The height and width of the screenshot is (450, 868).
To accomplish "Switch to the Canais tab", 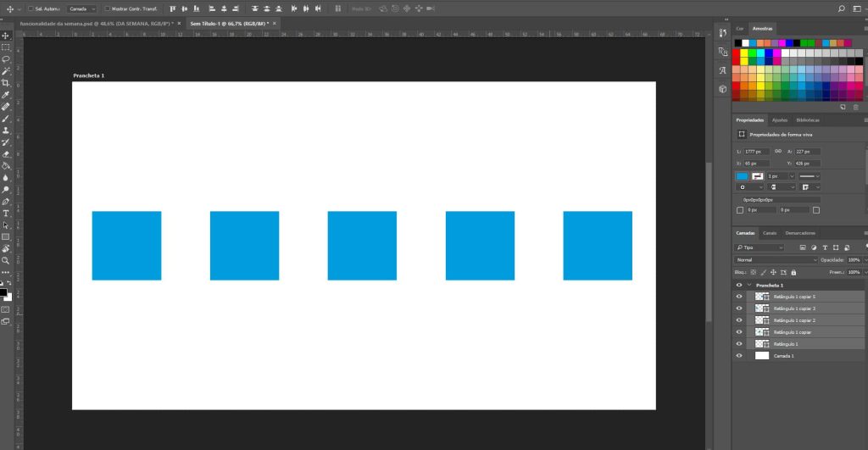I will click(770, 233).
